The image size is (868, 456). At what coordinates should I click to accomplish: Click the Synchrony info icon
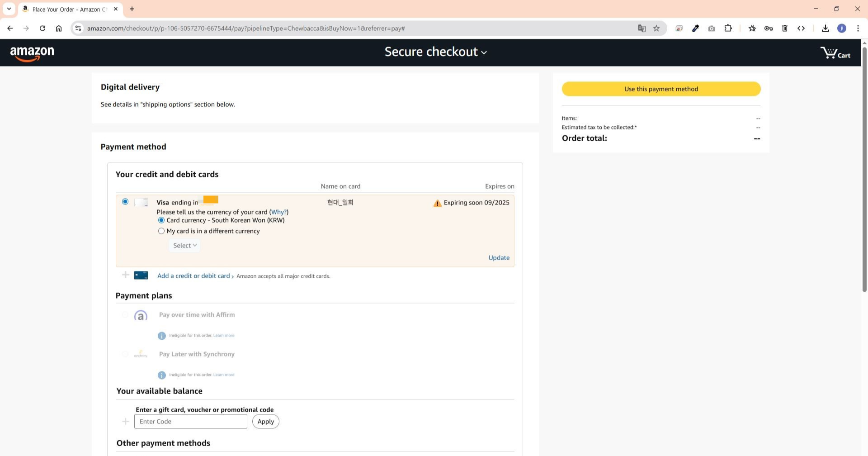point(161,375)
